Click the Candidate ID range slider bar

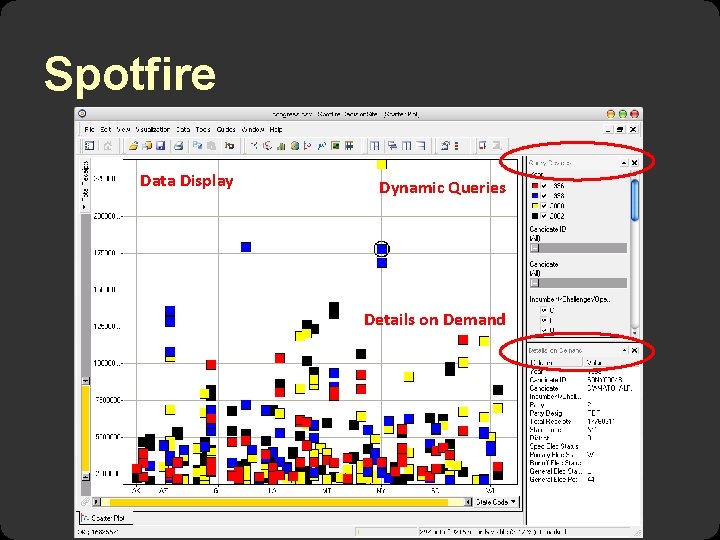click(578, 248)
